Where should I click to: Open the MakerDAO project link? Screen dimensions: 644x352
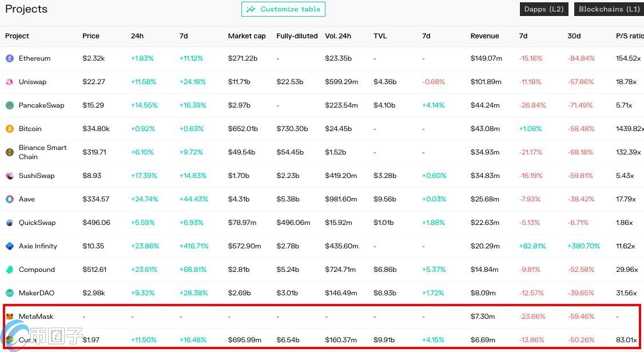(37, 293)
